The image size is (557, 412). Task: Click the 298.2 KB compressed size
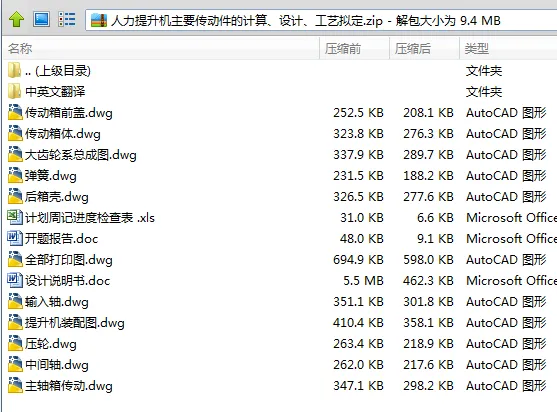pyautogui.click(x=428, y=385)
